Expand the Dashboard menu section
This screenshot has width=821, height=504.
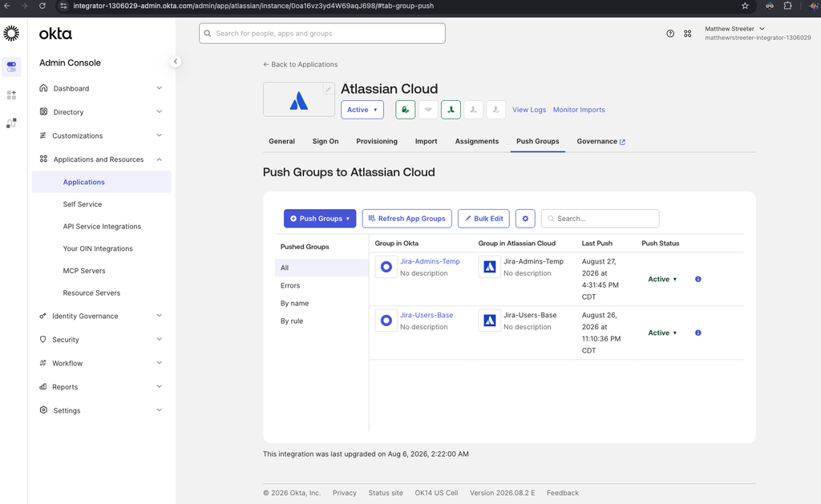pyautogui.click(x=101, y=88)
